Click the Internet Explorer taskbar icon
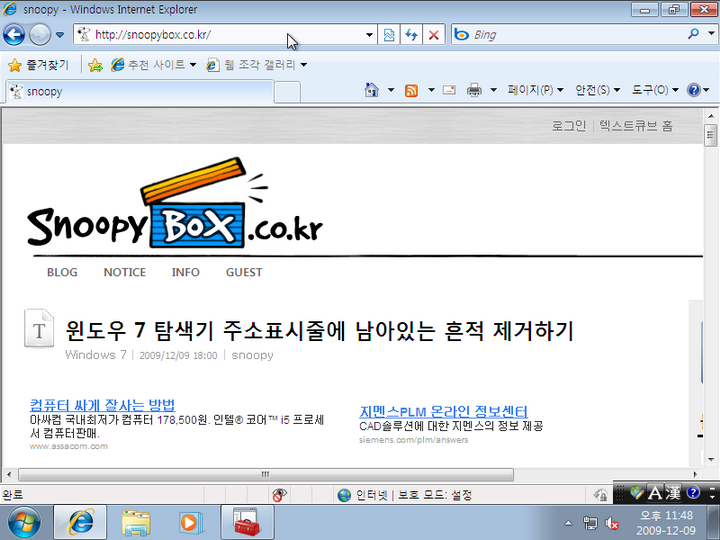The image size is (720, 540). coord(80,522)
